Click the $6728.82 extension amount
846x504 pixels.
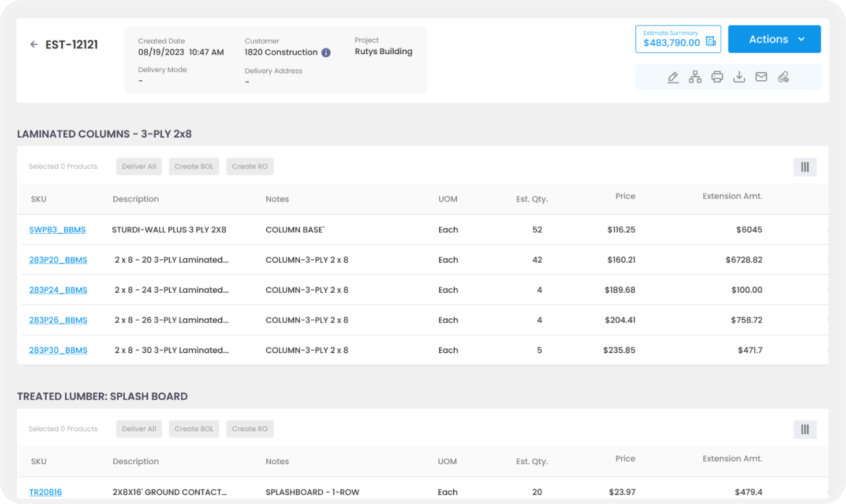tap(744, 260)
